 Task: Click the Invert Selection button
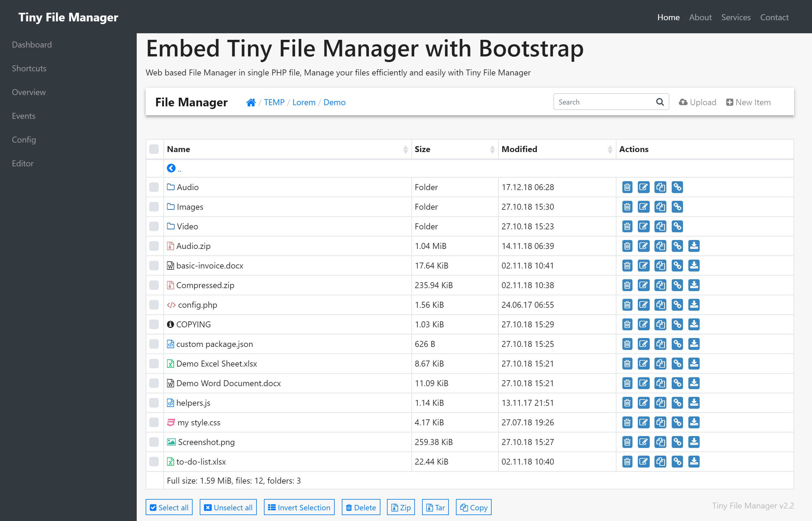pos(300,507)
